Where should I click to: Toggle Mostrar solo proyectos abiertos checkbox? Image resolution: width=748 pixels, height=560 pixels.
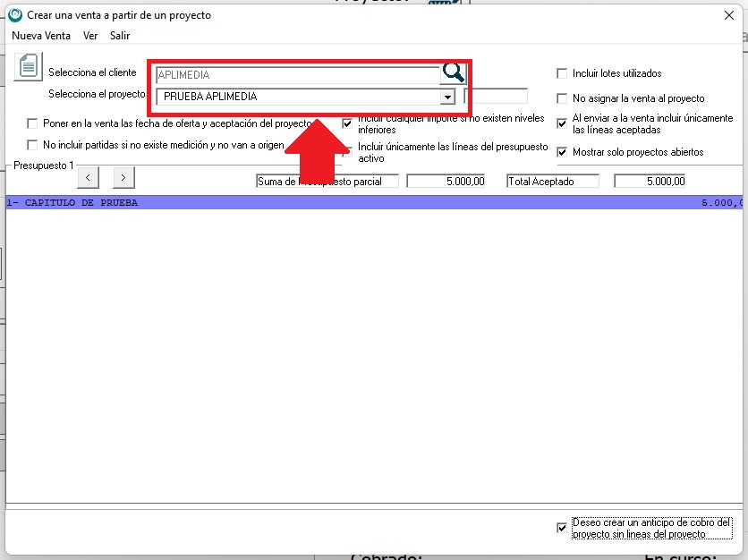click(562, 152)
